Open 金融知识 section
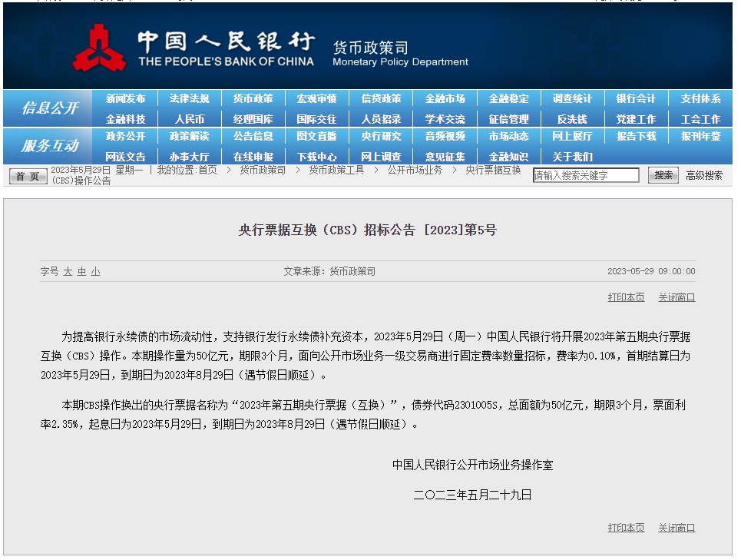The image size is (741, 560). pos(508,157)
